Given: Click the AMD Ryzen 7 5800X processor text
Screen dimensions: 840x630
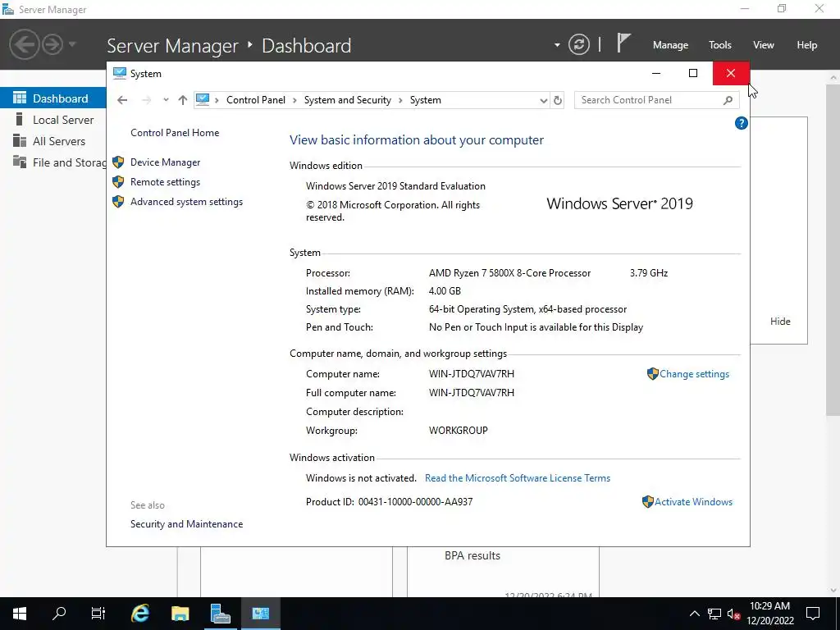Looking at the screenshot, I should click(509, 273).
